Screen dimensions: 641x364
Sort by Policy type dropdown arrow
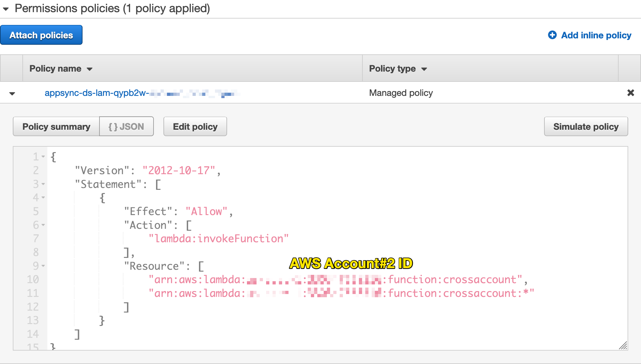pos(424,69)
